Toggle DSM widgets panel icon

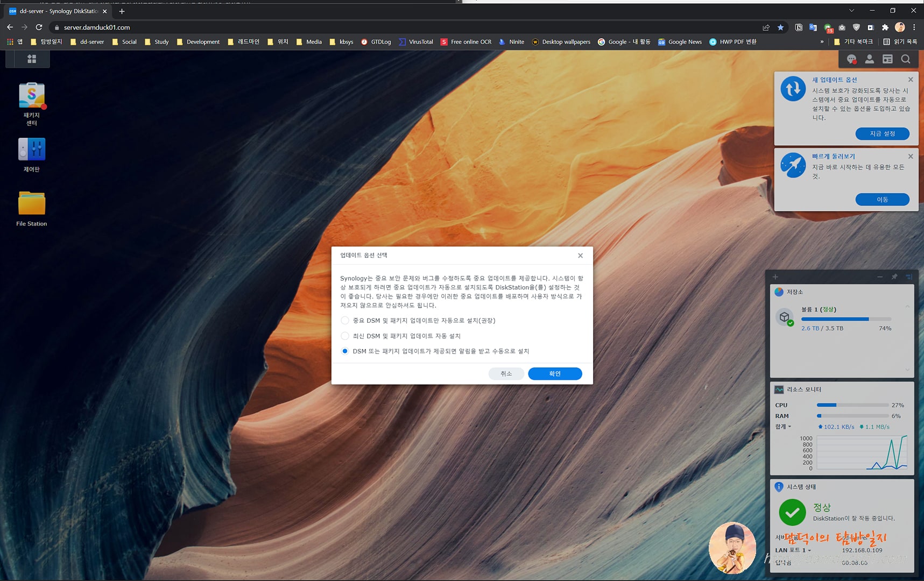888,59
